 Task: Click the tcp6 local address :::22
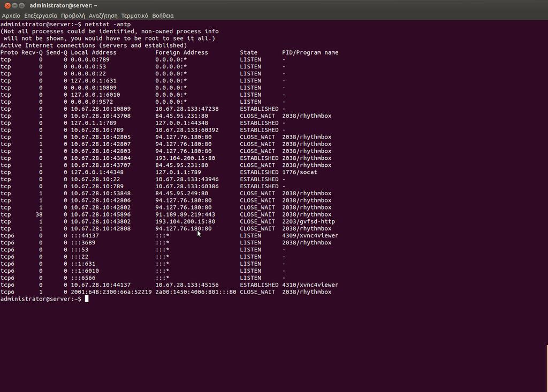coord(79,257)
